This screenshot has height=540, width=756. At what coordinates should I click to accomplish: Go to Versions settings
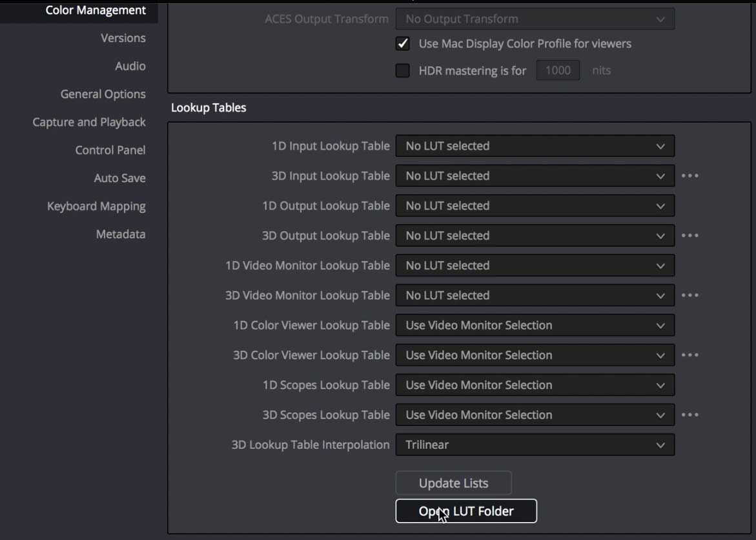(123, 38)
